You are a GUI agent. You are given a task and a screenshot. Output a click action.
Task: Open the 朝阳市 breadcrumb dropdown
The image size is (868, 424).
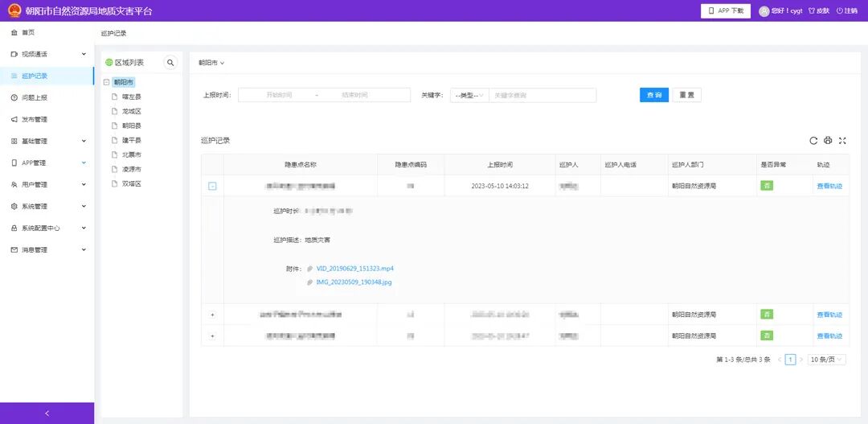pos(211,63)
